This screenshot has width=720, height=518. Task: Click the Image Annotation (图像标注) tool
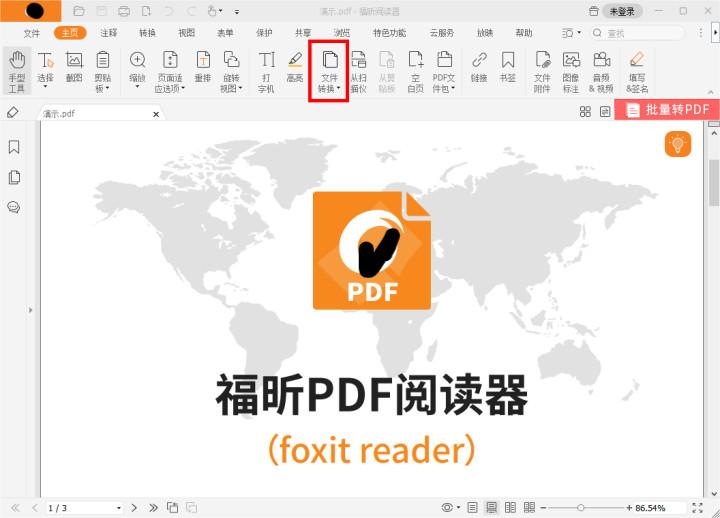[x=571, y=72]
